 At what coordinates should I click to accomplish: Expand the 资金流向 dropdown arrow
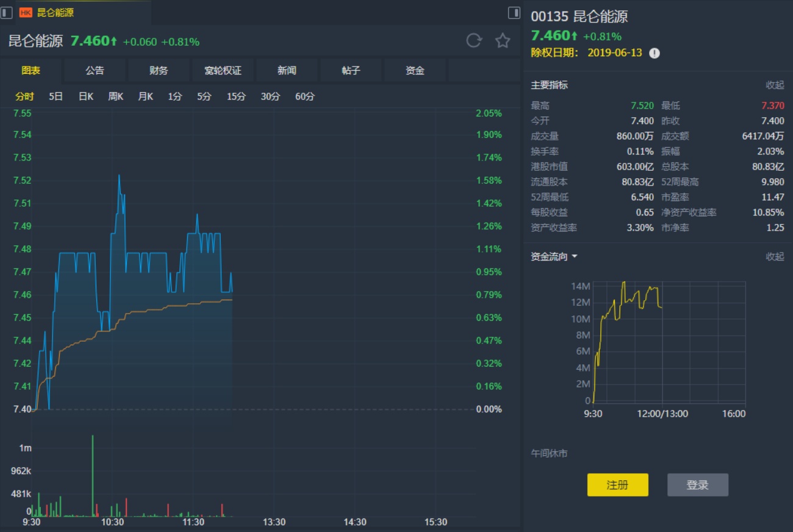tap(574, 257)
